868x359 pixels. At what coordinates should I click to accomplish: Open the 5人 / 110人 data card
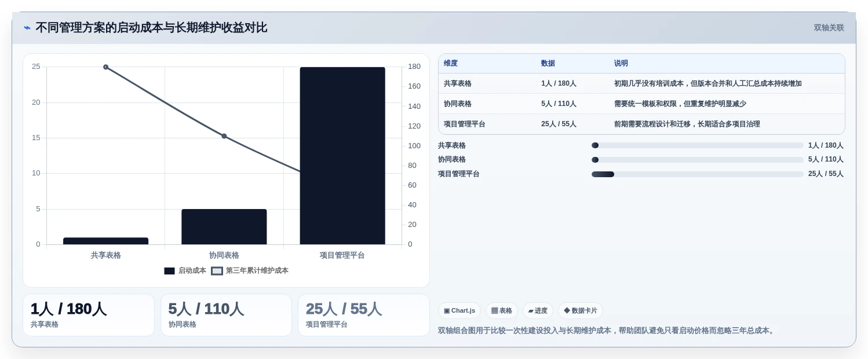pos(226,315)
